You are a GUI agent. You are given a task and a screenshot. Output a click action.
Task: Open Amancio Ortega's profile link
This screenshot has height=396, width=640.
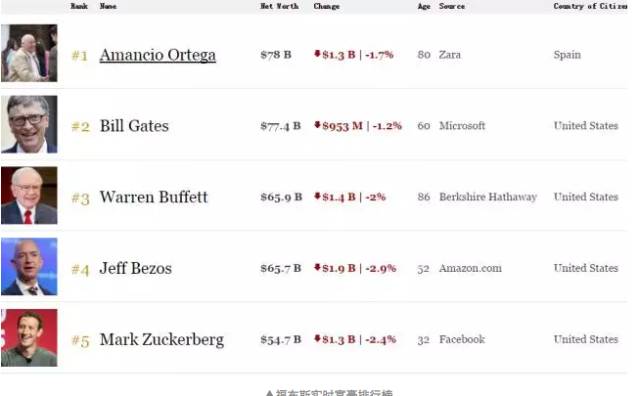pos(158,55)
